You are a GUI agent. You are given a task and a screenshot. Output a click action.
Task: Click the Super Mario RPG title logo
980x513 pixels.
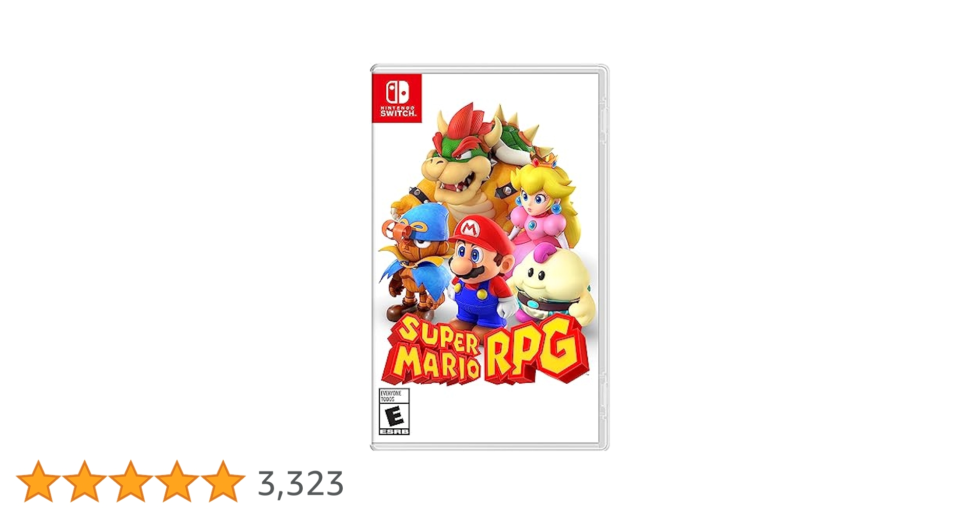(485, 350)
